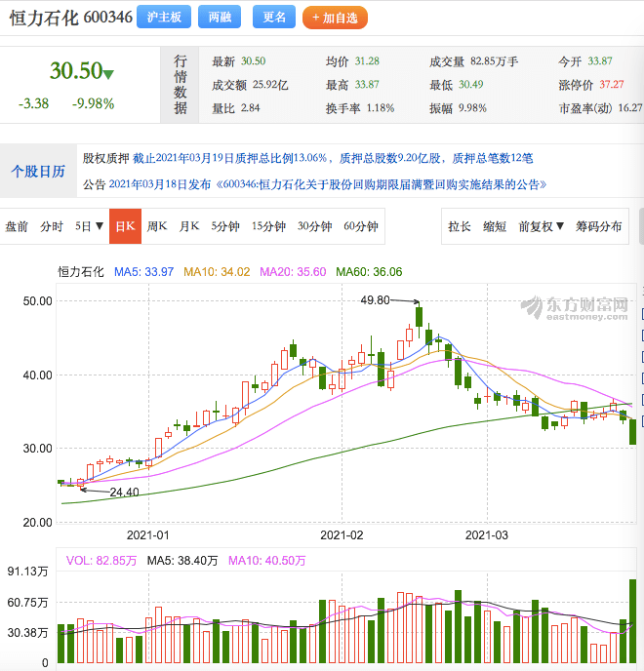Click the MA20: 35.60 legend label
Viewport: 644px width, 671px height.
[293, 272]
